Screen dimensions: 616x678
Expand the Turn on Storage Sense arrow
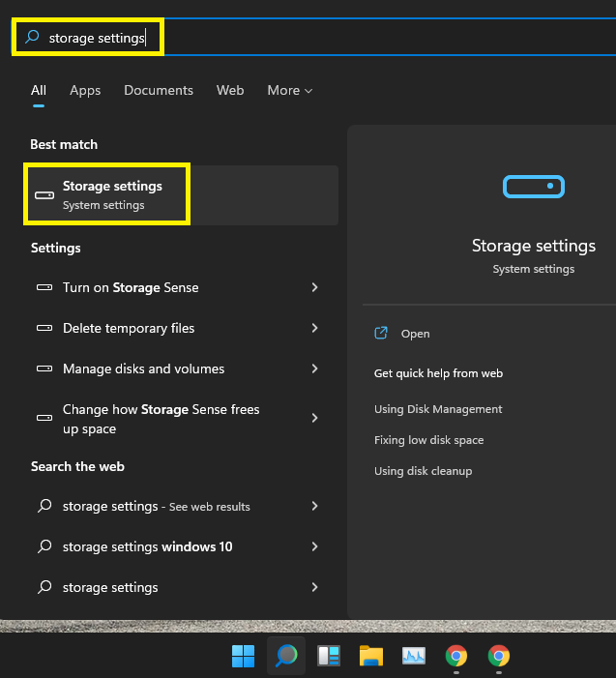(x=314, y=287)
